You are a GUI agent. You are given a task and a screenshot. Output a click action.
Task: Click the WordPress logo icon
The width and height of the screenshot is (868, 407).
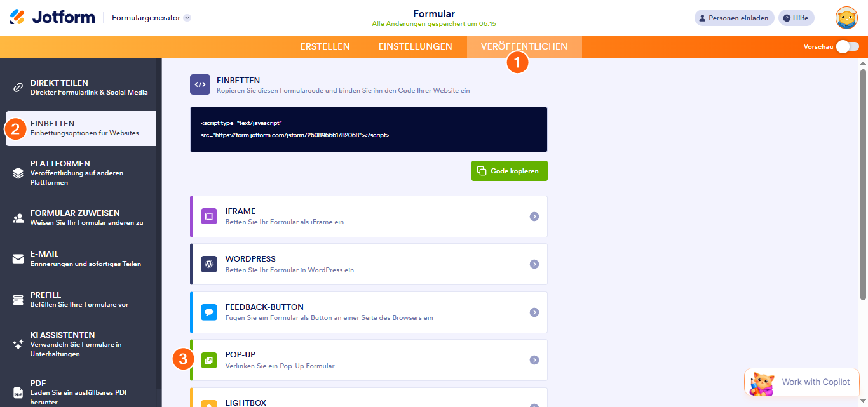208,264
